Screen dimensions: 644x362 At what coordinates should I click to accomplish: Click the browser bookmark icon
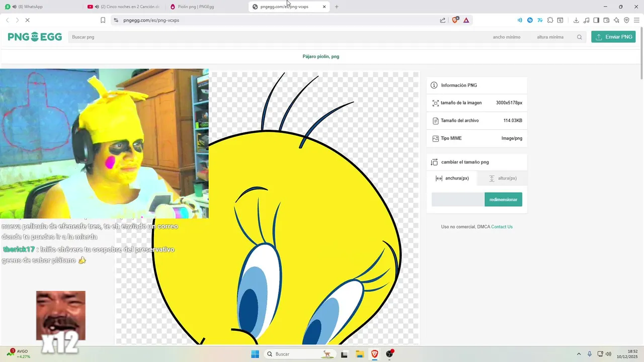(x=103, y=20)
